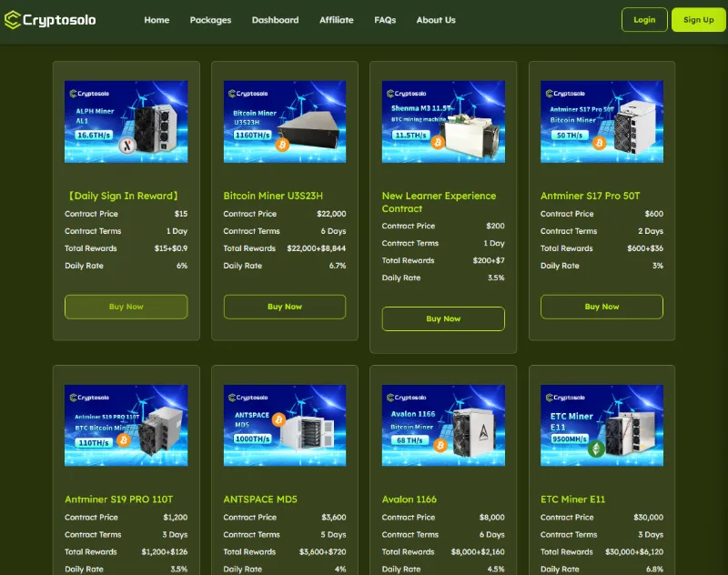Screen dimensions: 728x575
Task: Open the Shenma M3 11.5T miner image
Action: [443, 122]
